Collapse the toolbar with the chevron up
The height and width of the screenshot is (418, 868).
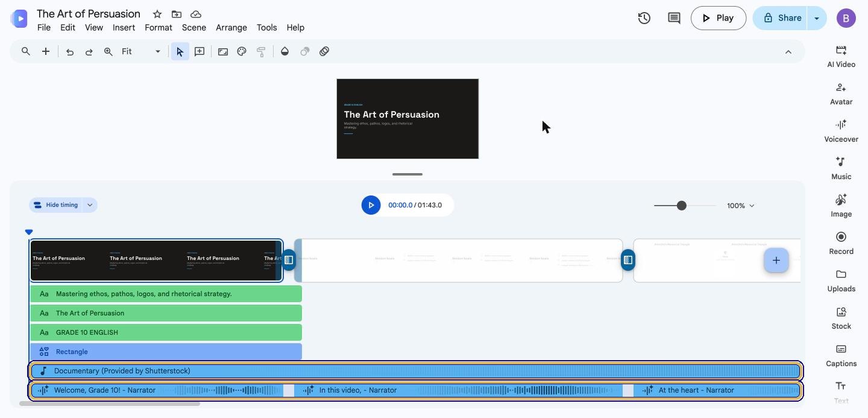click(788, 52)
